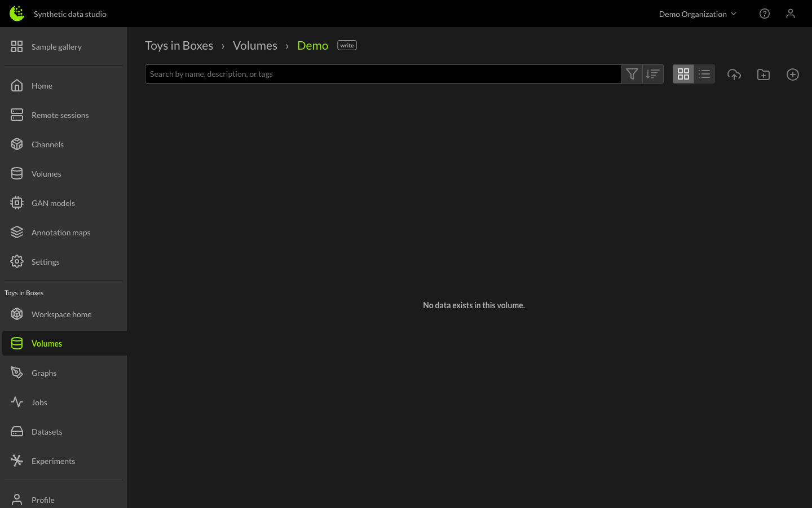Screen dimensions: 812x508
Task: Open Workspace home for Toys in Boxes
Action: point(61,314)
